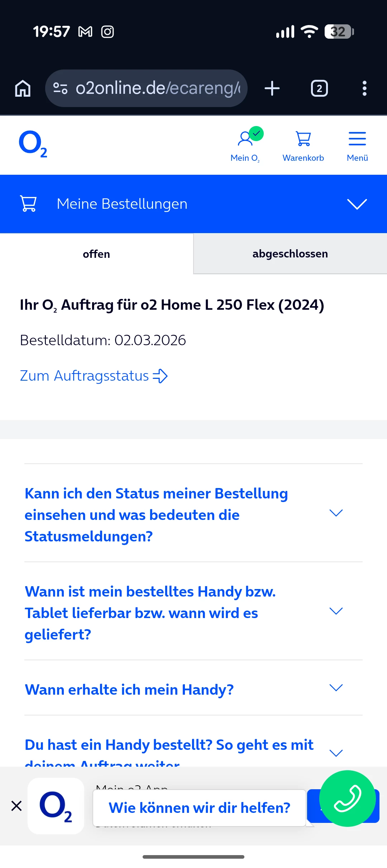Expand Du hast ein Handy bestellt question
Viewport: 387px width, 868px height.
coord(336,752)
